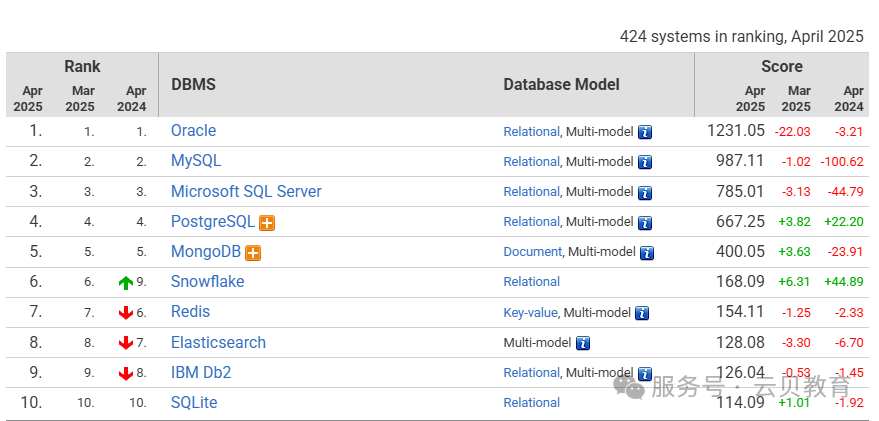Screen dimensions: 879x421
Task: Click the +22.20 value in PostgreSQL row
Action: (844, 222)
